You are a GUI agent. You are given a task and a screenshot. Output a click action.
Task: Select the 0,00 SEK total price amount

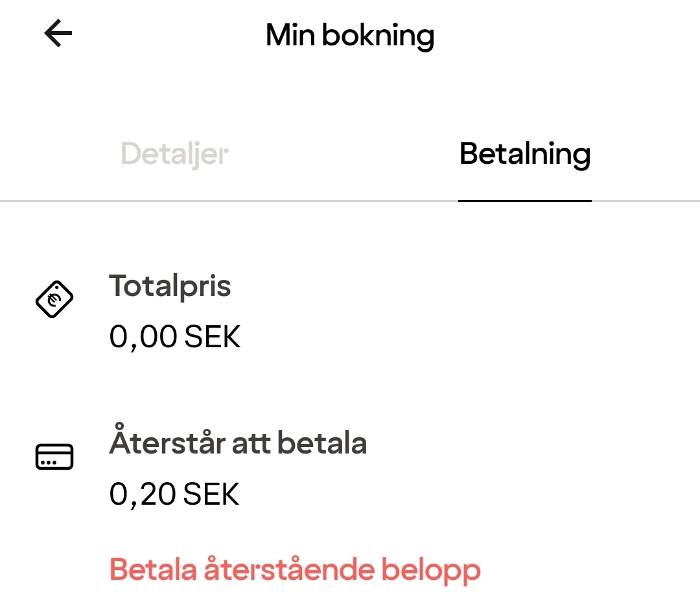pyautogui.click(x=174, y=337)
